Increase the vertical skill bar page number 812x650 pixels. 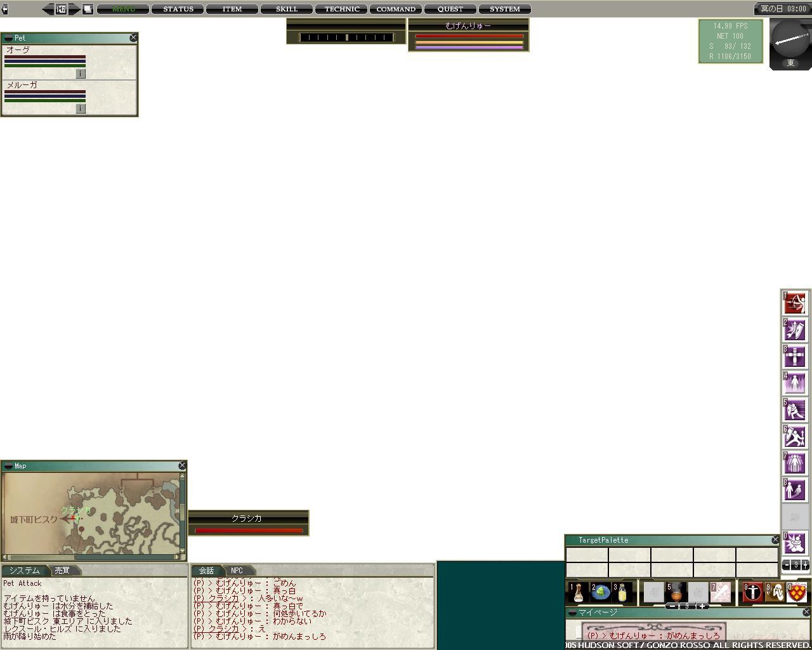[805, 565]
